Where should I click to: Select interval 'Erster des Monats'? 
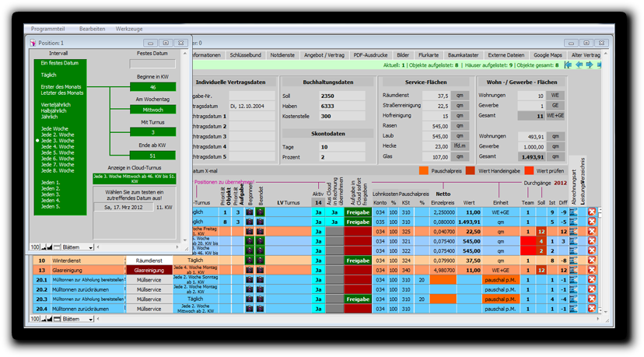[x=61, y=86]
